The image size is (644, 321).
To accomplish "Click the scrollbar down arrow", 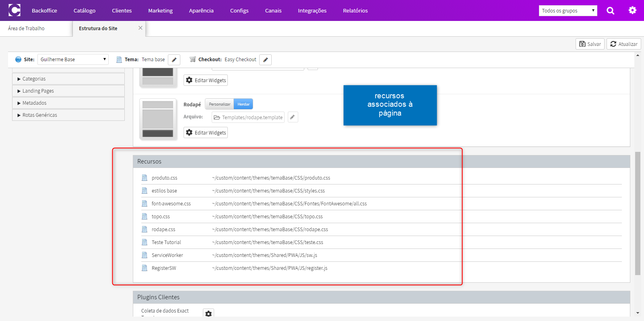I will pos(638,313).
